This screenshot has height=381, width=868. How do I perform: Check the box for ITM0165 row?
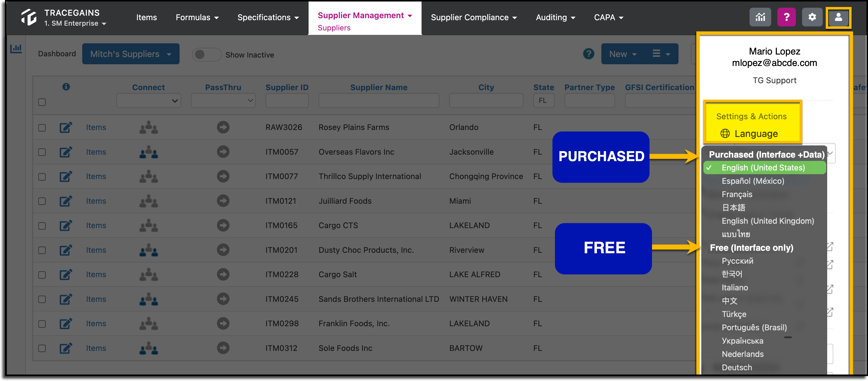42,226
